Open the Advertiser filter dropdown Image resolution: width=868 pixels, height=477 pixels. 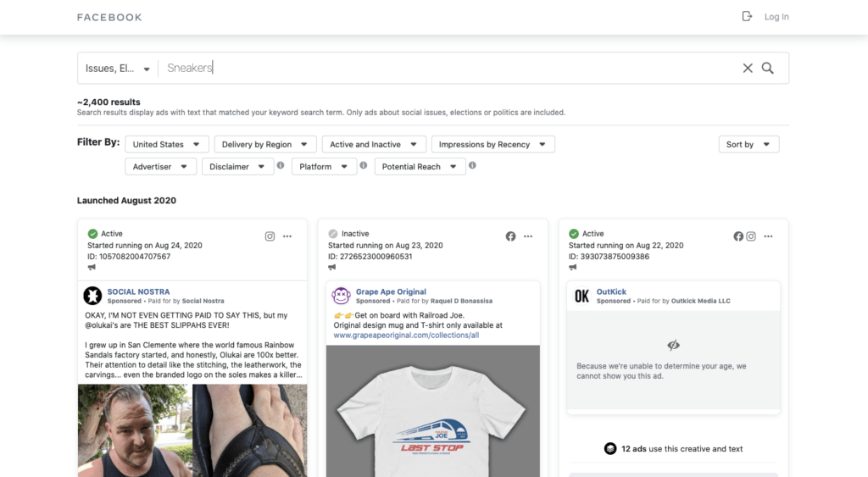(x=160, y=167)
